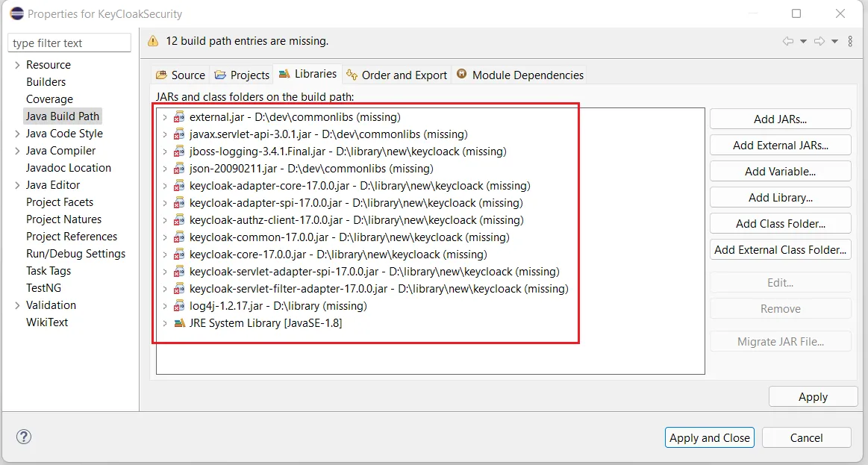Screen dimensions: 868x465
Task: Click the Add JARs... button
Action: [780, 119]
